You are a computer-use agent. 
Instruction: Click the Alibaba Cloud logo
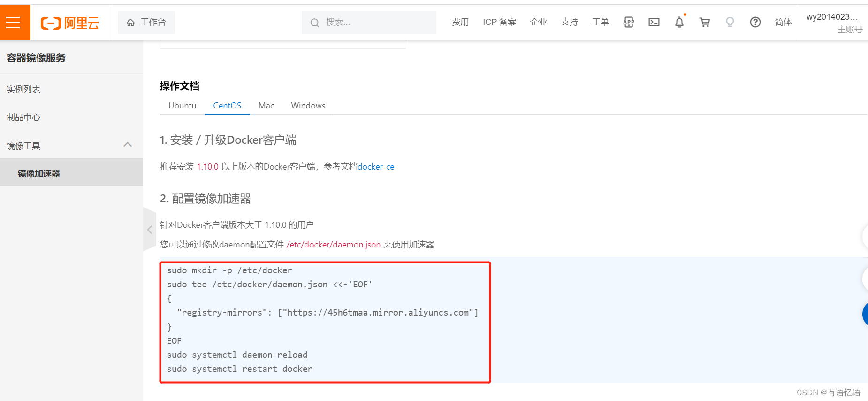pos(70,23)
